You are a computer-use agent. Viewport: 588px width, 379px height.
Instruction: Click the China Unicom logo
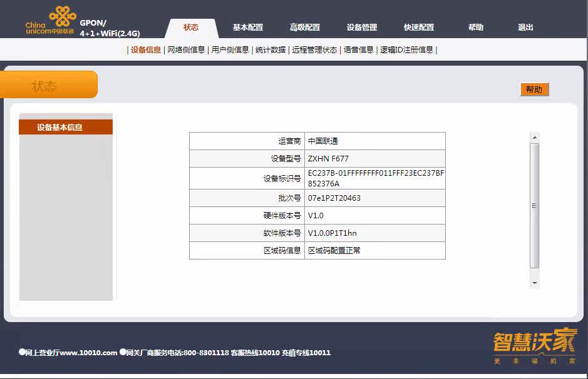pos(51,21)
